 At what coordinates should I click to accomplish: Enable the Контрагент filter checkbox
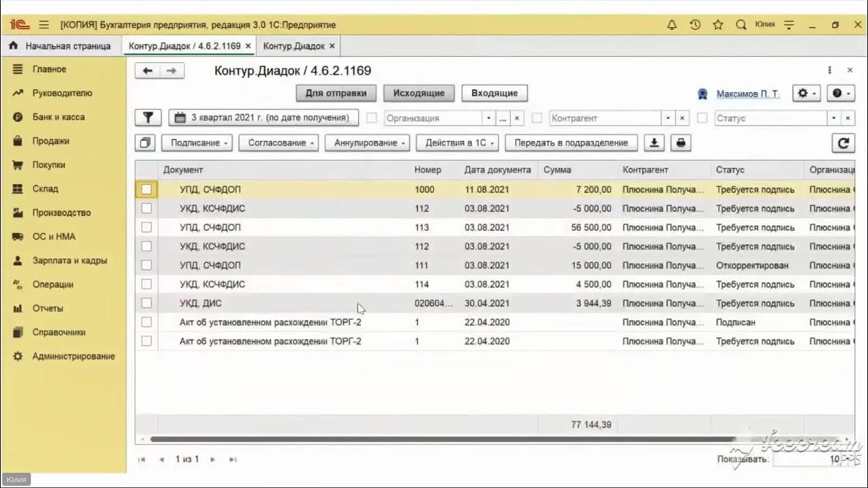(x=537, y=118)
